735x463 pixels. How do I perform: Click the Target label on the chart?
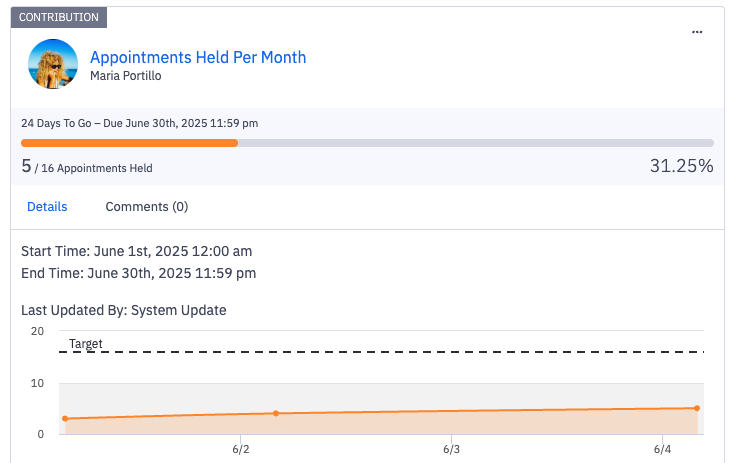[x=86, y=344]
